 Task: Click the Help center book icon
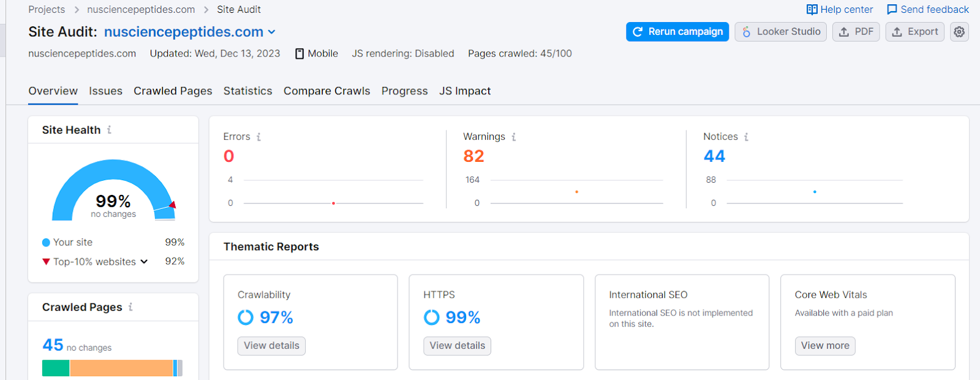click(812, 10)
